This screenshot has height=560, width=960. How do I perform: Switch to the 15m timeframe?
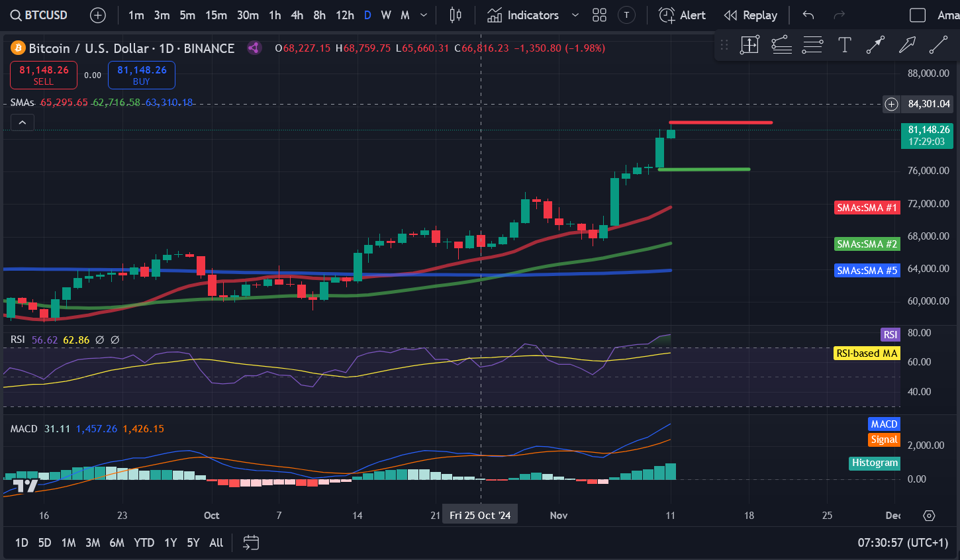click(x=216, y=15)
